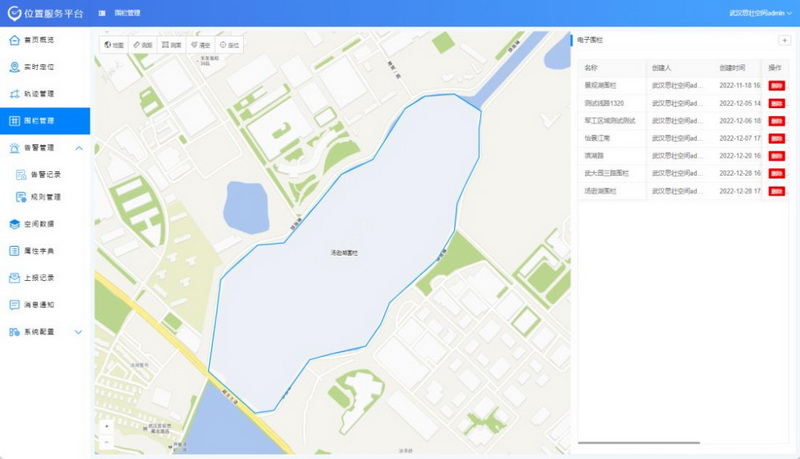Select the 测试线路1320 row in table

click(x=612, y=103)
